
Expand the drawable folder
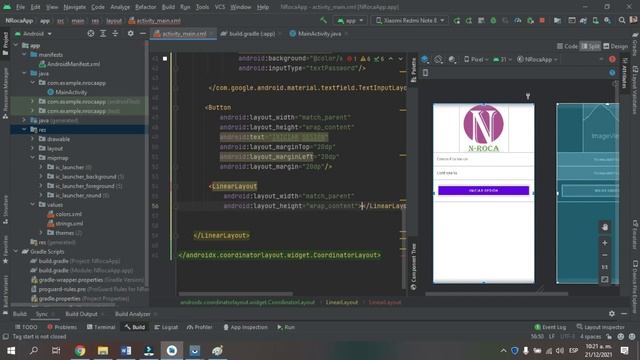coord(32,139)
